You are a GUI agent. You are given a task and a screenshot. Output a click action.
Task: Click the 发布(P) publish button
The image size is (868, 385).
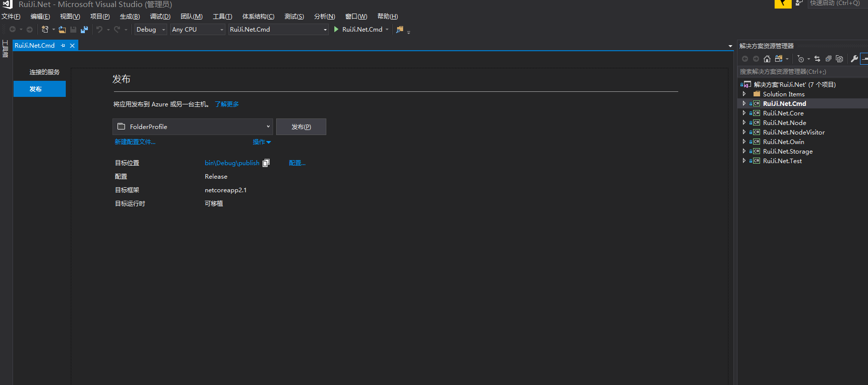point(301,127)
